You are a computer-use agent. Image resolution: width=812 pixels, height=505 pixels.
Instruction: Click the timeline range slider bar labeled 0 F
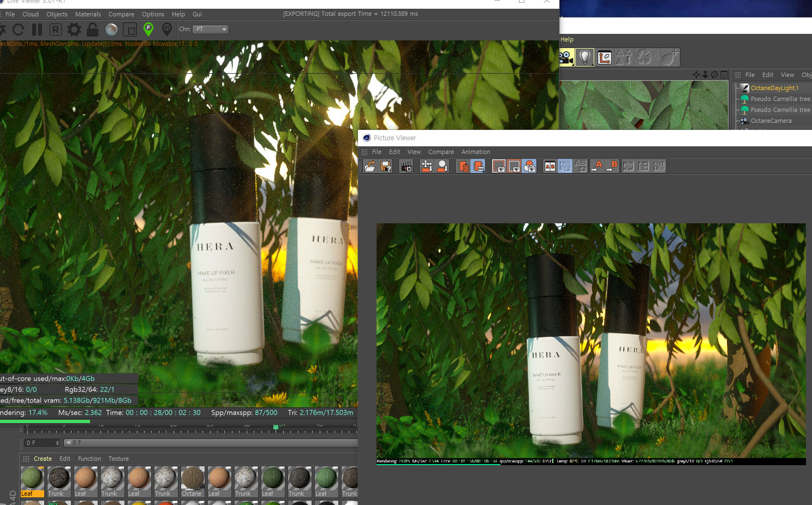[x=211, y=443]
